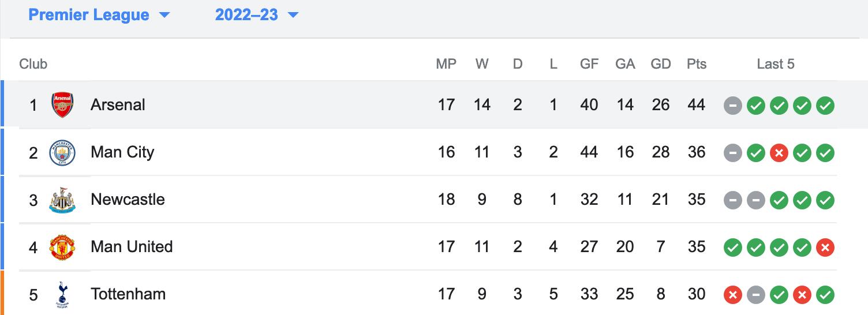Click Tottenham's first red loss icon

tap(733, 295)
